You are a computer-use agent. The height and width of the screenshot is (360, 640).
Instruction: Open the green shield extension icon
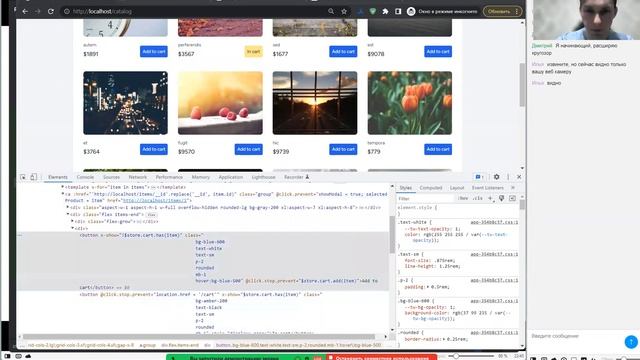(x=373, y=11)
